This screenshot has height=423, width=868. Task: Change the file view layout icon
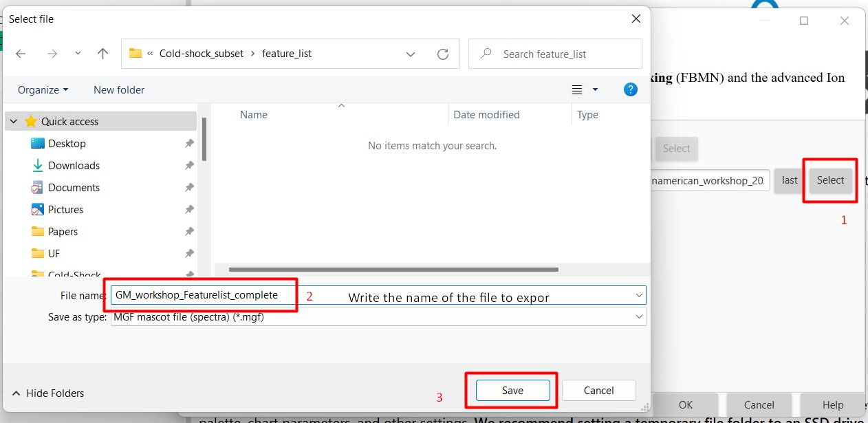tap(577, 89)
